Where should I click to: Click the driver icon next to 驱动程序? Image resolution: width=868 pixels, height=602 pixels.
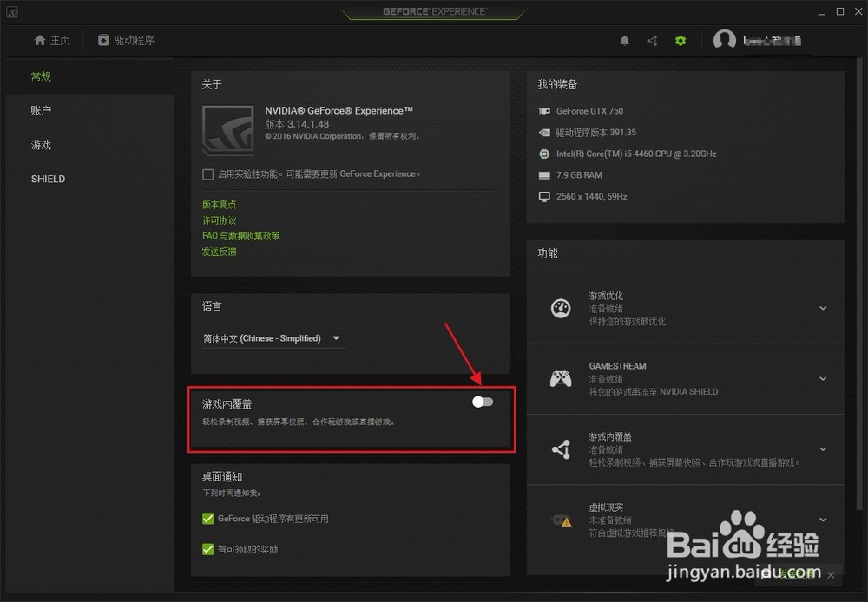click(103, 40)
